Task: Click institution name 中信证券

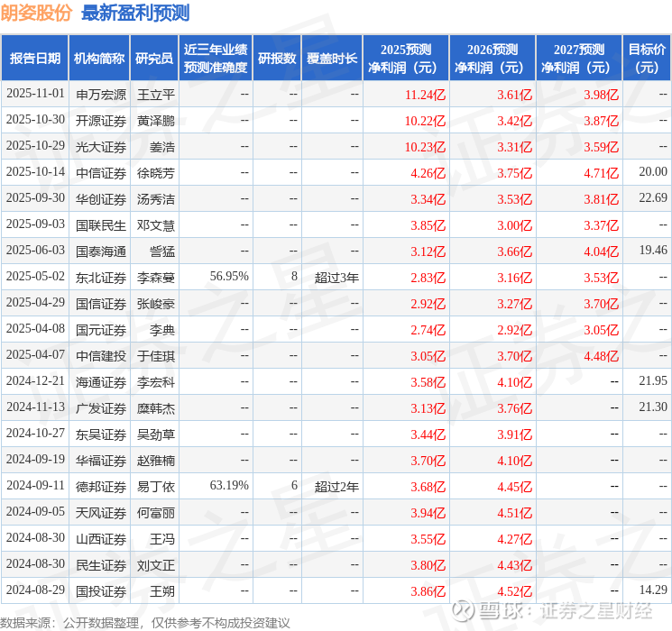Action: point(101,173)
